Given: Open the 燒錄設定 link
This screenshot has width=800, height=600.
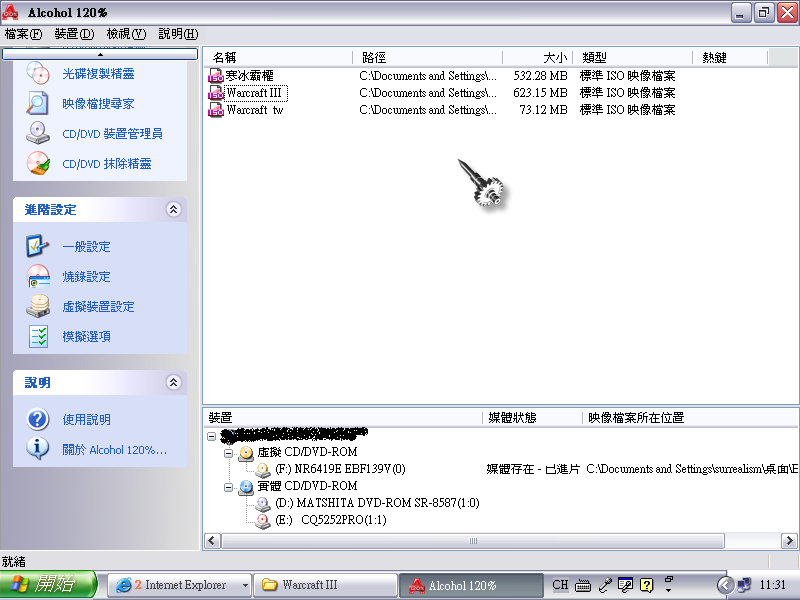Looking at the screenshot, I should [x=86, y=277].
